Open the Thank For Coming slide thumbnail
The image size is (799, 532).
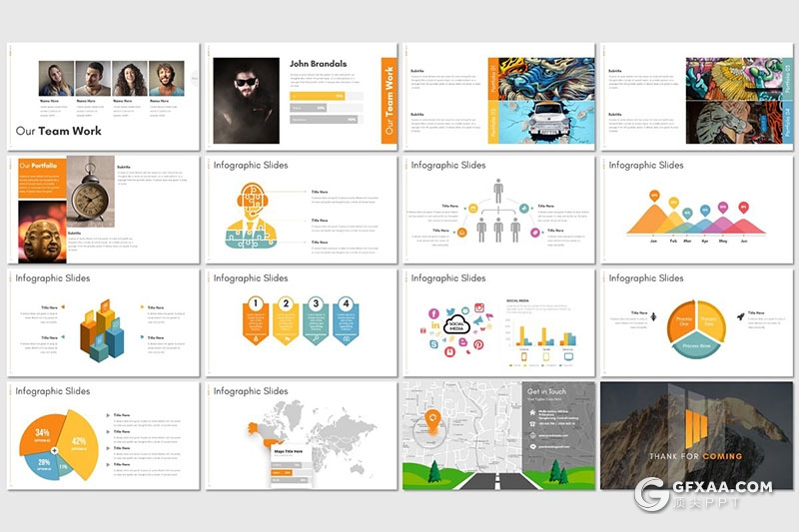click(696, 435)
